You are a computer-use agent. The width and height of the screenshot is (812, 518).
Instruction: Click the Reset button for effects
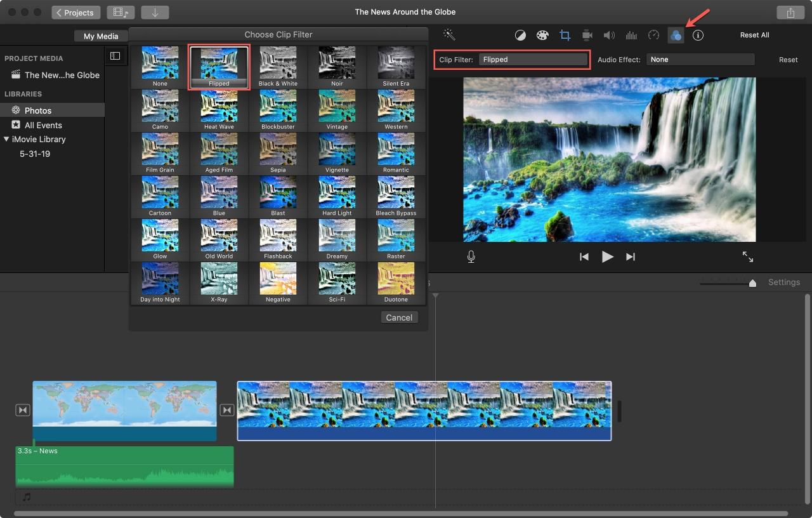point(789,60)
